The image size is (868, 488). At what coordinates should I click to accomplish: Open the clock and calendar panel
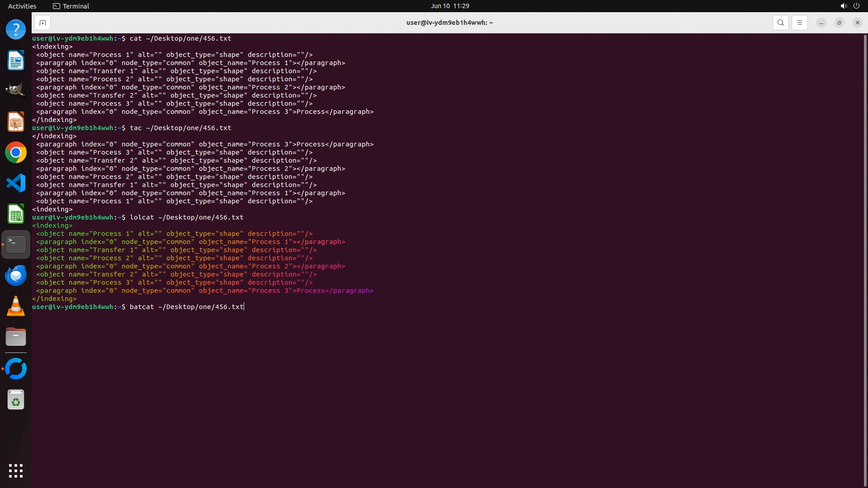(449, 6)
